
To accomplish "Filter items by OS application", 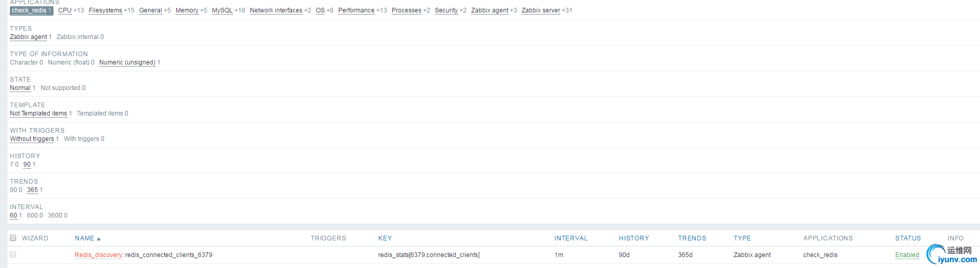I will [x=320, y=10].
